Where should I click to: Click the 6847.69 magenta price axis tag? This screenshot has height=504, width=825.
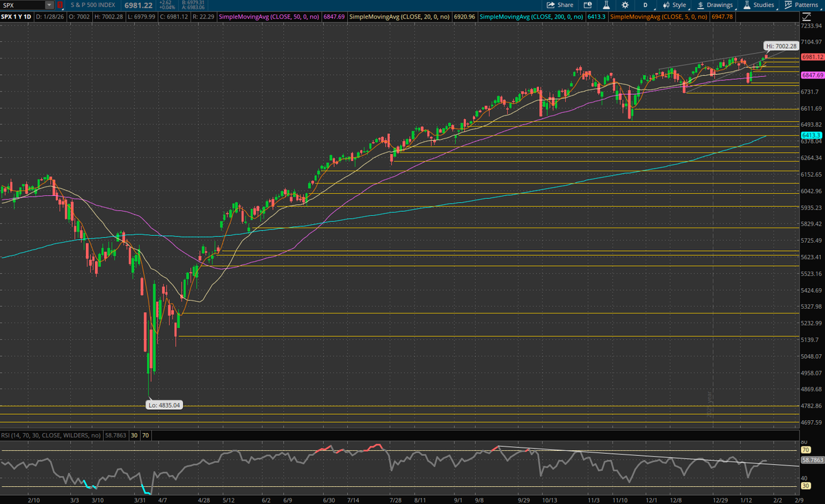[811, 74]
